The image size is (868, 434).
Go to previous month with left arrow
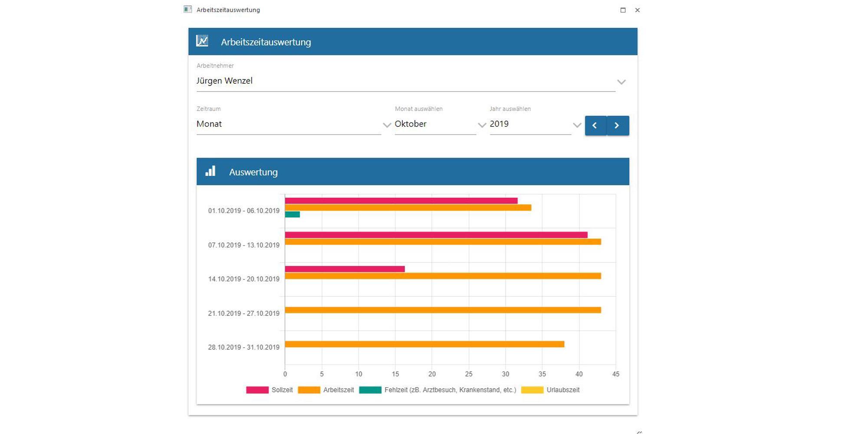(595, 125)
